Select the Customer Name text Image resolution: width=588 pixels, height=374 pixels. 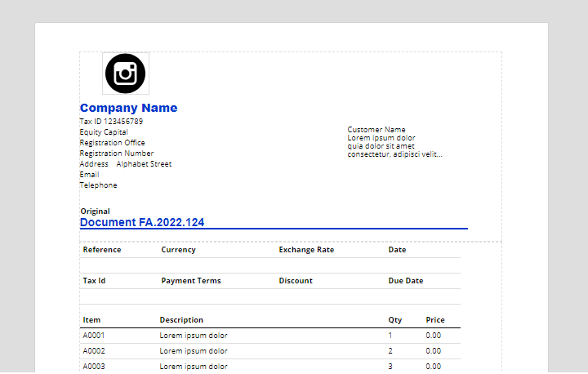[376, 130]
